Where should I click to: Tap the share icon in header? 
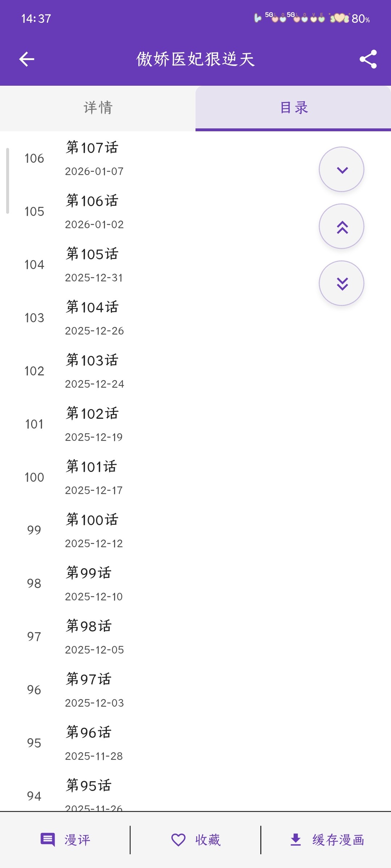click(368, 59)
